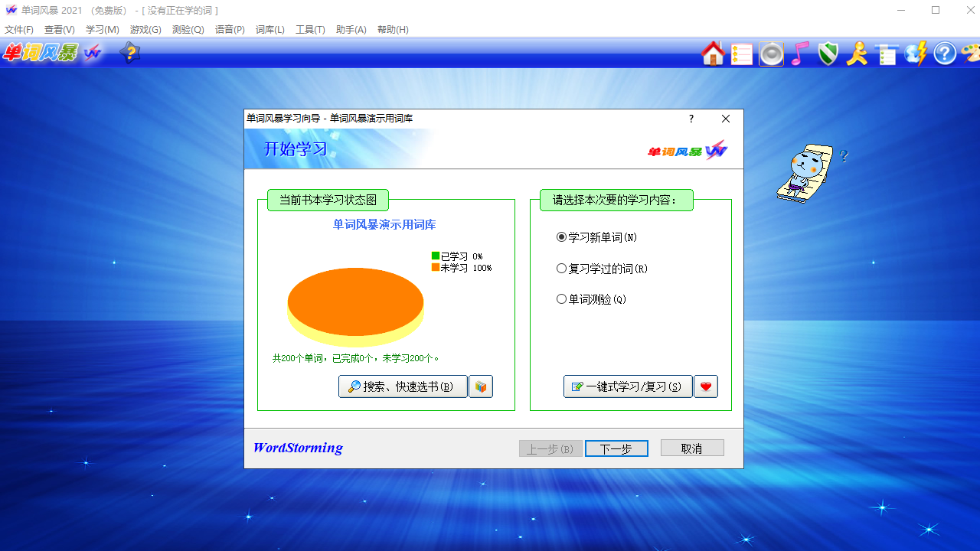Click the 下一步 button to continue

(x=616, y=448)
